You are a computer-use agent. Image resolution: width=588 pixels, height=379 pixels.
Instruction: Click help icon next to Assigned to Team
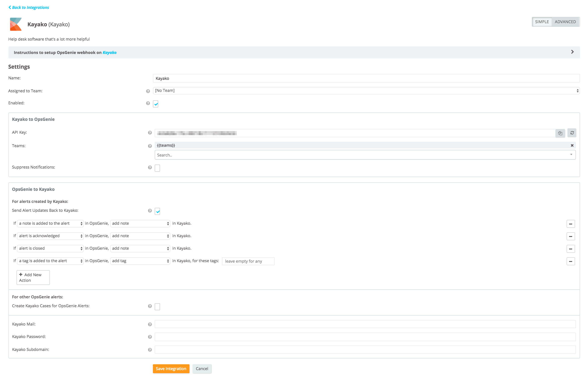pyautogui.click(x=148, y=91)
